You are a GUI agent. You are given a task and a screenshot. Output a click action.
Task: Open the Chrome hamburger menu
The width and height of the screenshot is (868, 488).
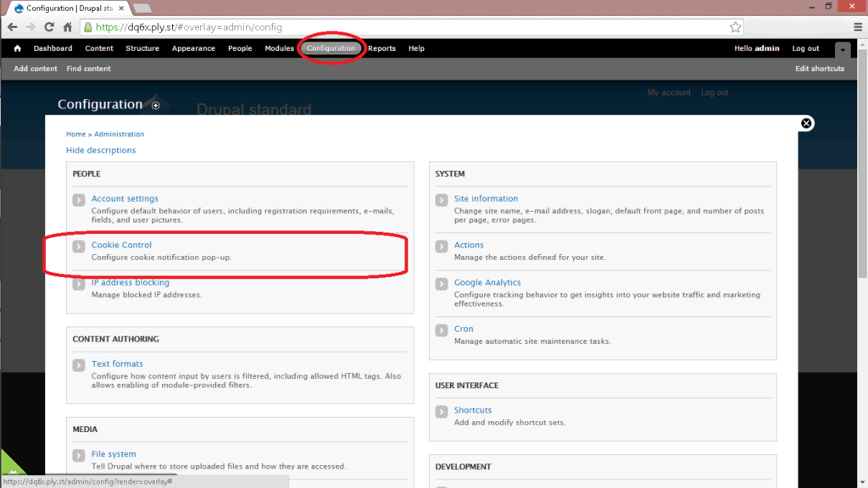coord(858,27)
